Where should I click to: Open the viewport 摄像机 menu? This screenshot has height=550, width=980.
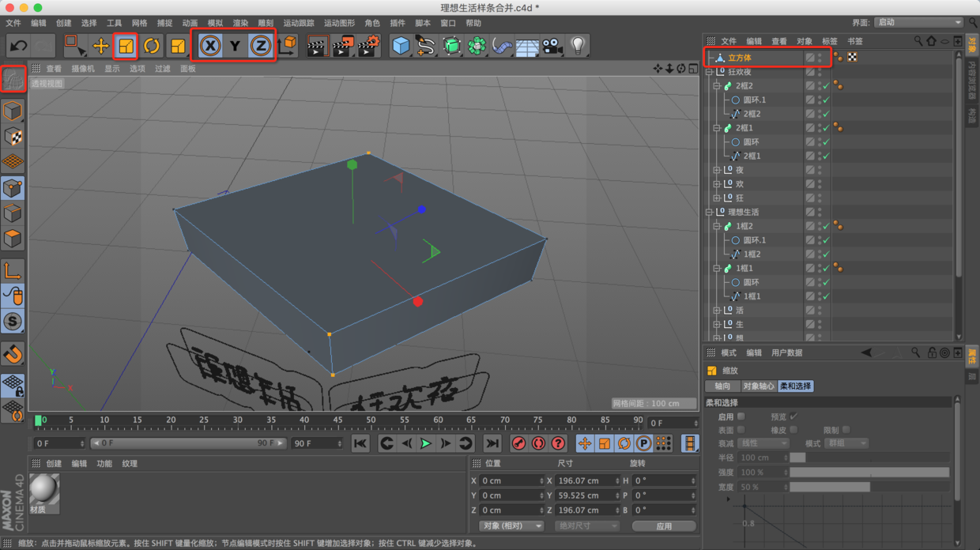83,69
